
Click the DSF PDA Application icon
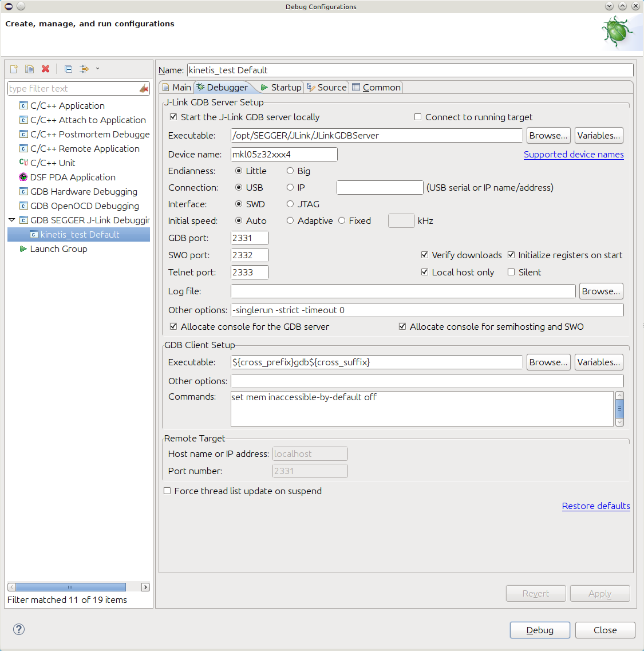[x=23, y=177]
